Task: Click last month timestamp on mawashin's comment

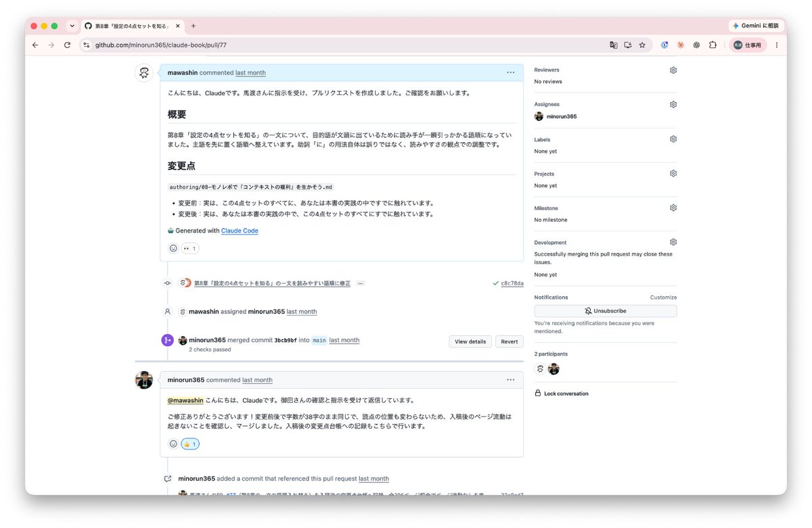Action: (x=250, y=72)
